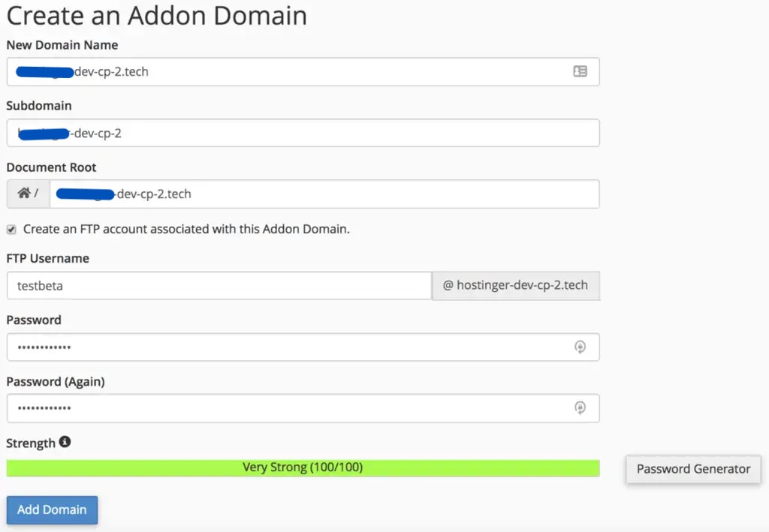Screen dimensions: 769x532
Task: Click the Add Domain button
Action: click(51, 509)
